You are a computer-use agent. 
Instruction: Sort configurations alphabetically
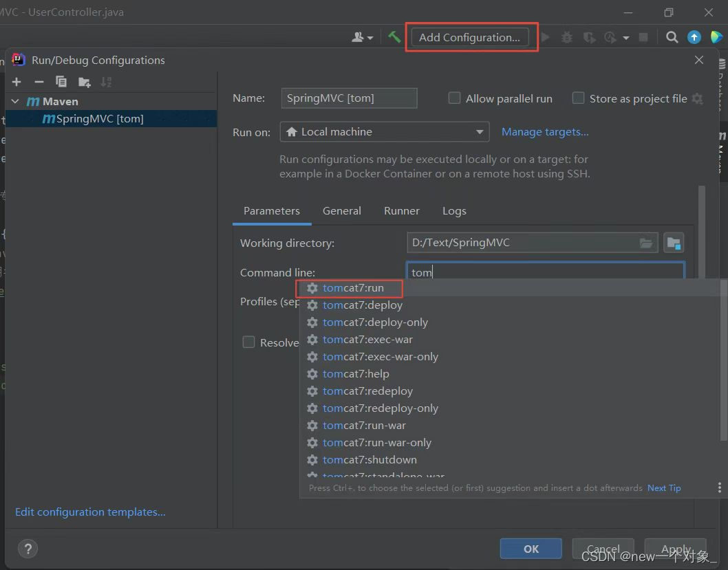(107, 82)
